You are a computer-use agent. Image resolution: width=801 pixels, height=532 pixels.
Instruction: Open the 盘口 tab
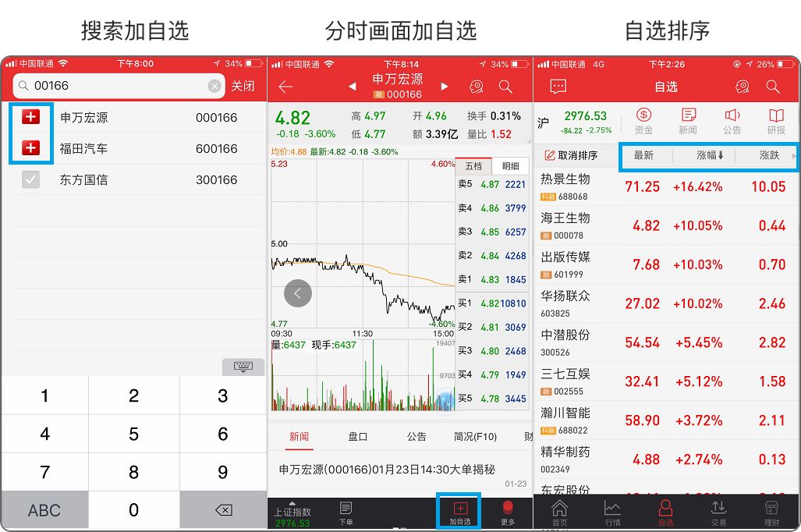tap(357, 436)
